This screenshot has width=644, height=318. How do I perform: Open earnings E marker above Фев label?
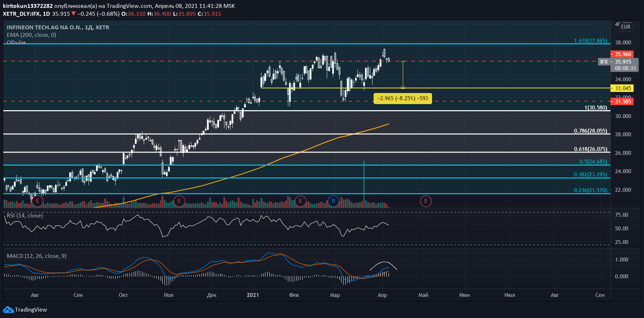(300, 201)
